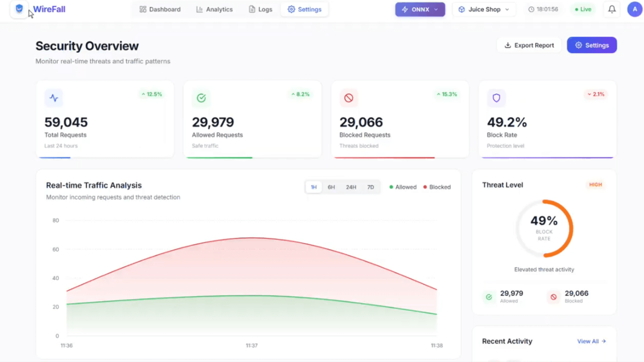Switch to the Analytics tab
Viewport: 644px width, 362px height.
point(214,9)
